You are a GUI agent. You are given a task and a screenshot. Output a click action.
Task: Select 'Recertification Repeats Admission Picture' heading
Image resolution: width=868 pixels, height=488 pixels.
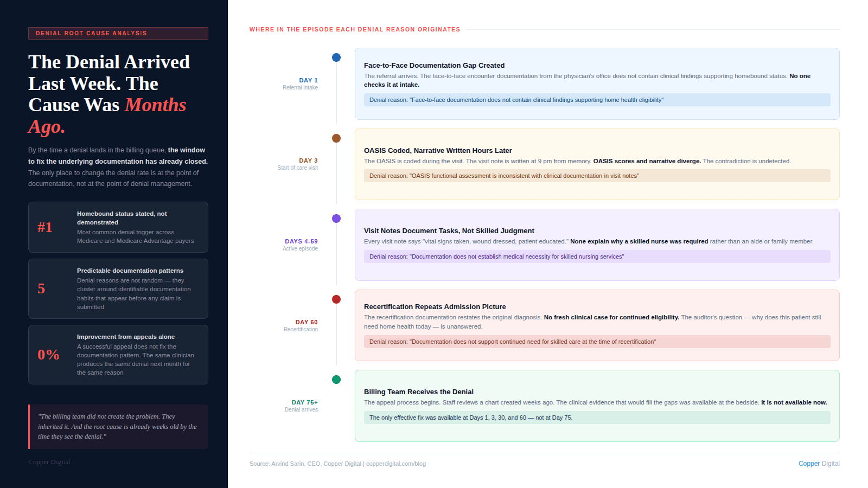[x=435, y=306]
